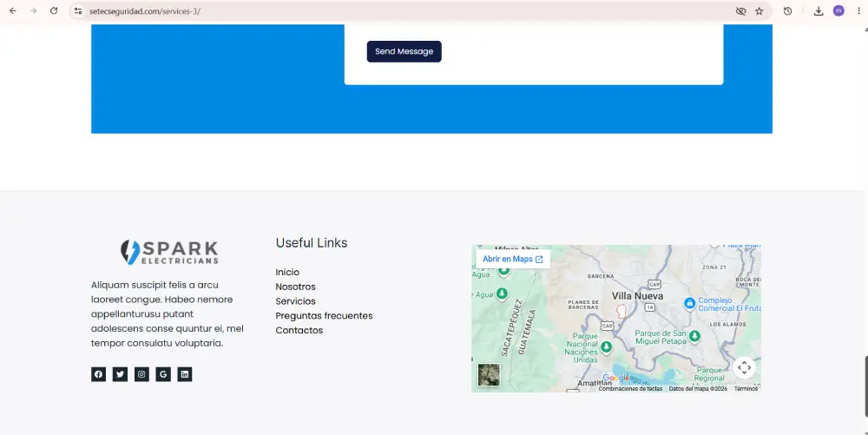Open the downloads icon in the toolbar
Image resolution: width=868 pixels, height=435 pixels.
click(819, 11)
